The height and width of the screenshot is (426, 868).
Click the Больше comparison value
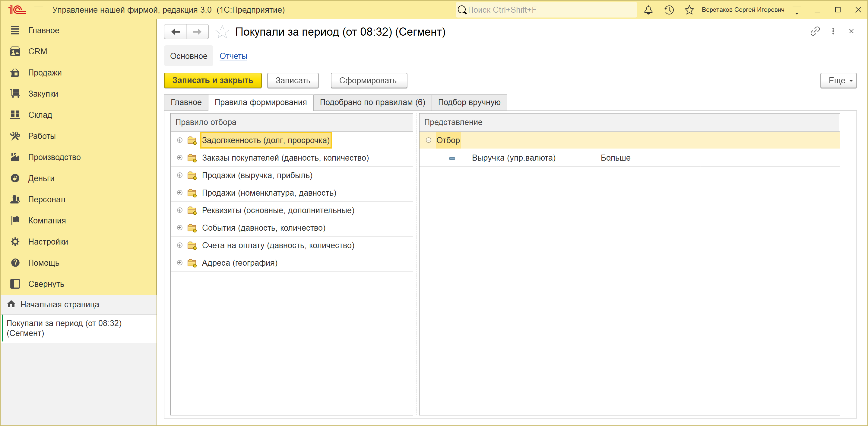(615, 158)
